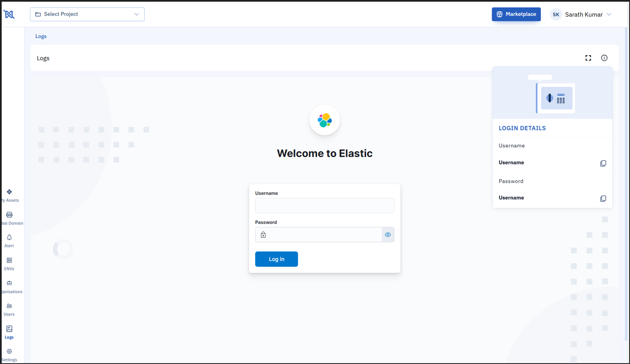The height and width of the screenshot is (364, 630).
Task: Click the Welcome to Elastic heading
Action: pyautogui.click(x=325, y=154)
